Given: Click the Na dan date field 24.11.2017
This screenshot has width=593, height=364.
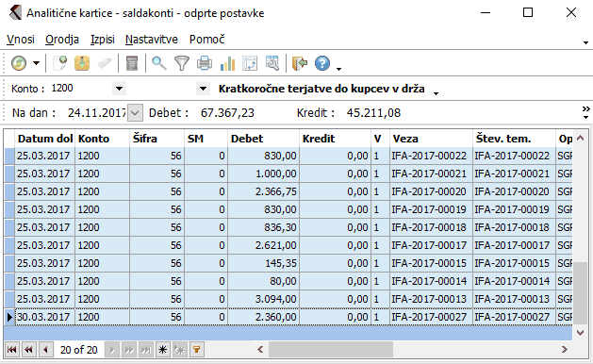Looking at the screenshot, I should [x=96, y=113].
